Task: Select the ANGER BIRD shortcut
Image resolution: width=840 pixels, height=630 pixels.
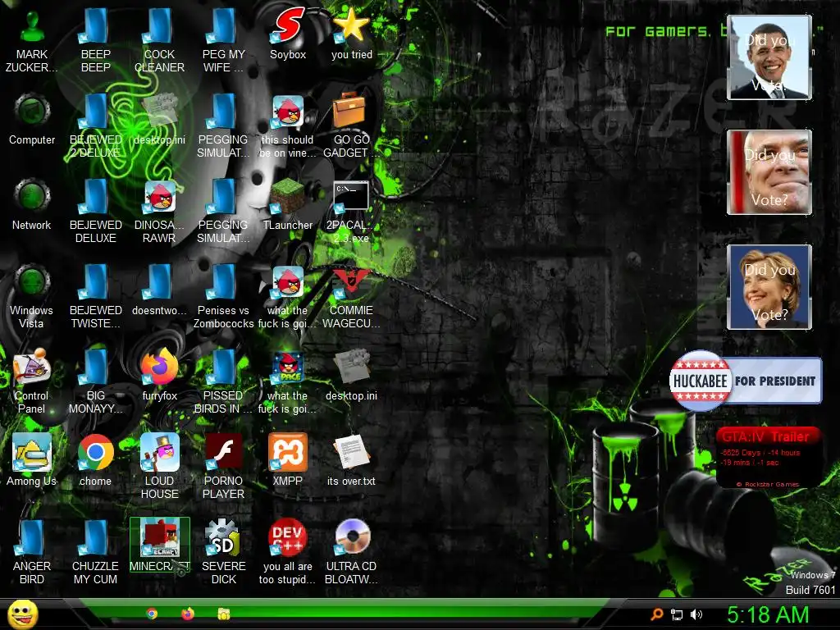Action: coord(32,552)
